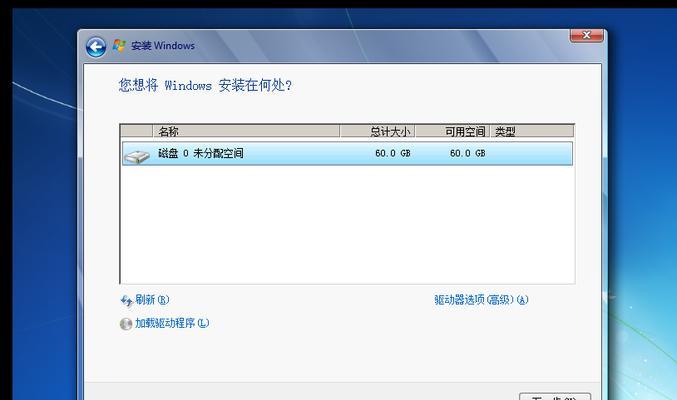
Task: Click the blank first column header
Action: coord(136,131)
